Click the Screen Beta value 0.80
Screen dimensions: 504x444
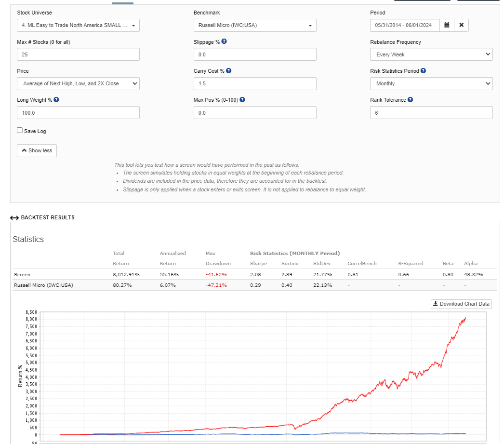click(x=448, y=275)
